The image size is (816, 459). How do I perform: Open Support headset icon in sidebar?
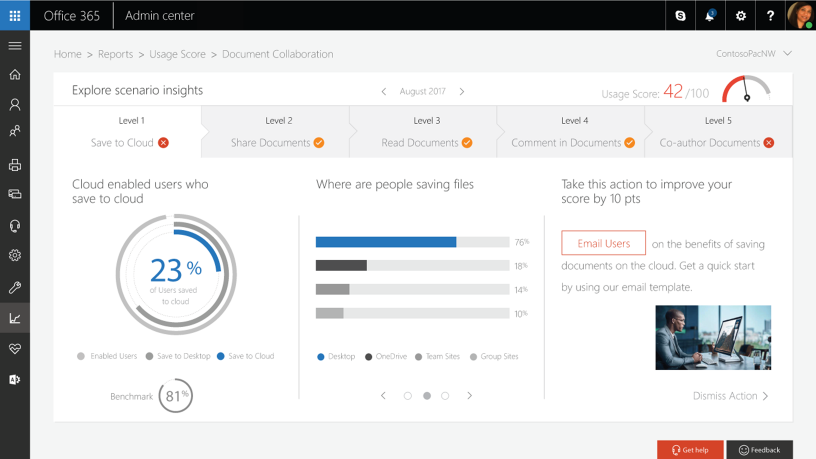pyautogui.click(x=15, y=226)
